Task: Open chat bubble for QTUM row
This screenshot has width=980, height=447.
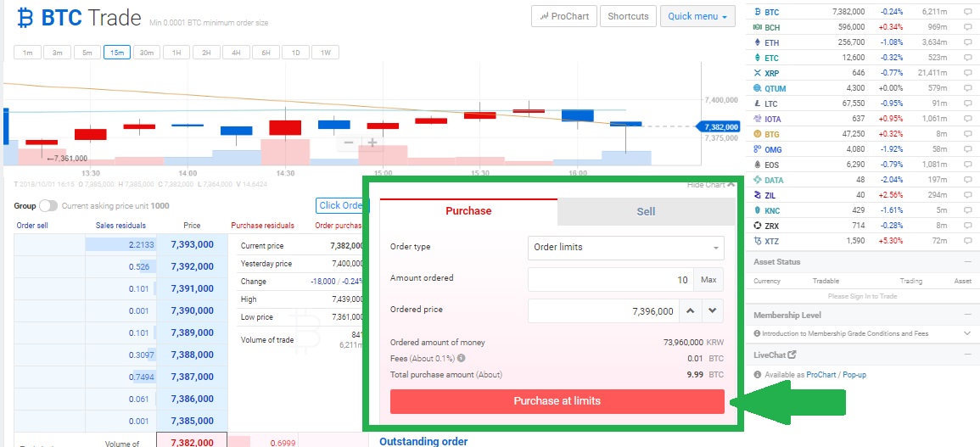Action: click(967, 89)
